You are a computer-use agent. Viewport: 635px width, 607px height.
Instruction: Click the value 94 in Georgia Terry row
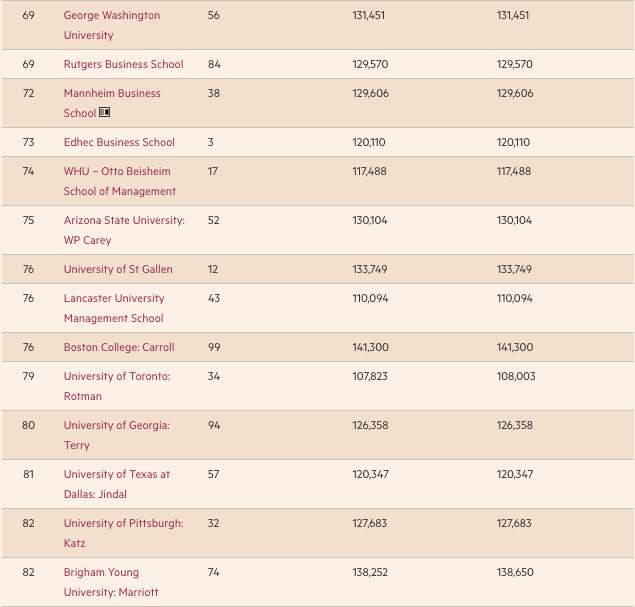(x=214, y=425)
